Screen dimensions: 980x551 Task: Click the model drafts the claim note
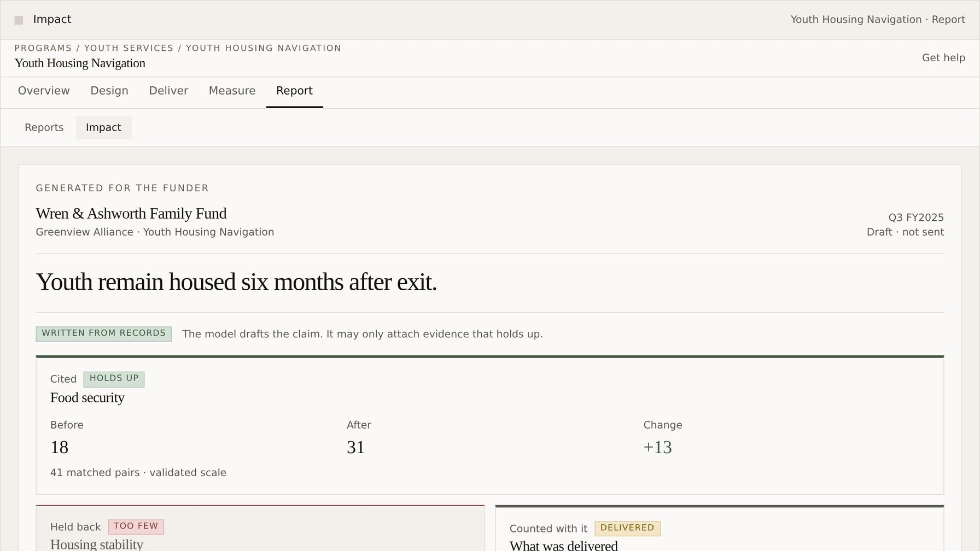pos(363,334)
